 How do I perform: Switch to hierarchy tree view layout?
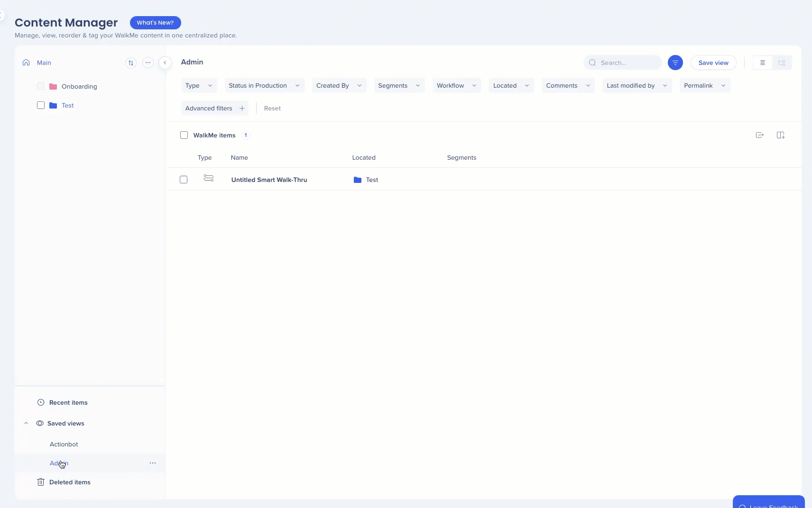[782, 63]
